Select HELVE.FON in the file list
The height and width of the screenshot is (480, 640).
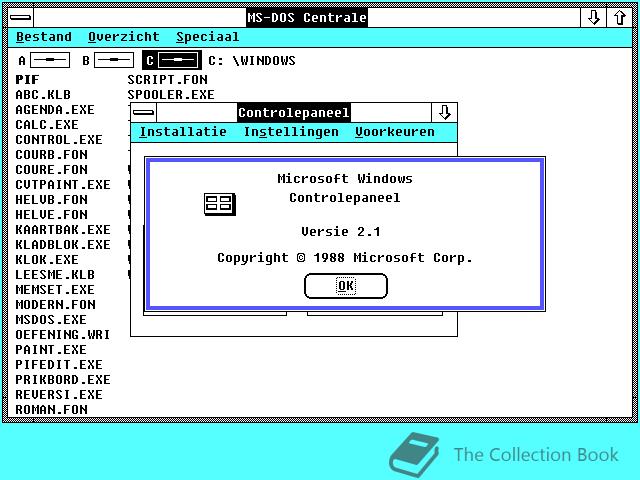[x=51, y=215]
